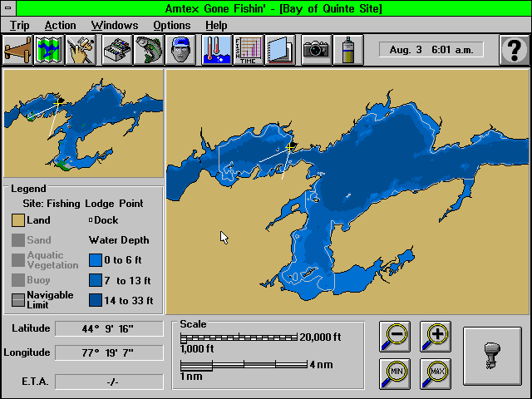The width and height of the screenshot is (532, 399).
Task: Select the hand holding fishing rod icon
Action: [x=81, y=50]
